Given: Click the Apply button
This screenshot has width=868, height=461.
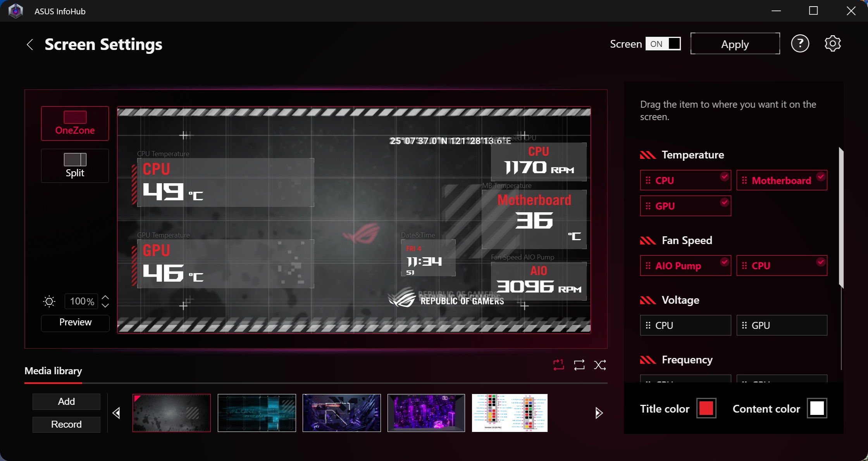Looking at the screenshot, I should click(x=735, y=44).
